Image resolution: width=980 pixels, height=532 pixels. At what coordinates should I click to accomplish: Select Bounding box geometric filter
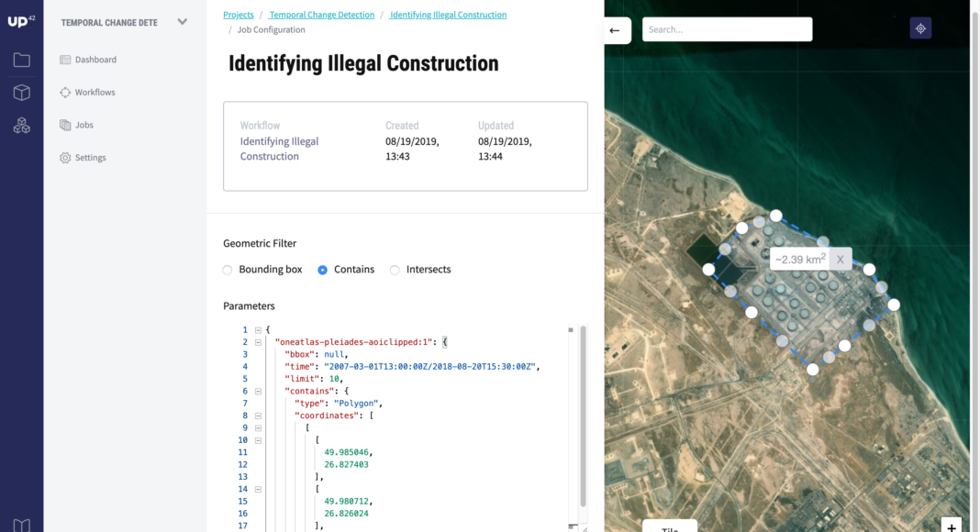click(x=228, y=270)
